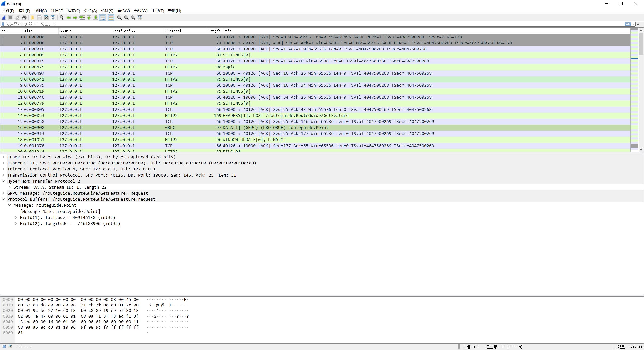Expand the GRPC Message row
644x350 pixels.
pyautogui.click(x=3, y=193)
